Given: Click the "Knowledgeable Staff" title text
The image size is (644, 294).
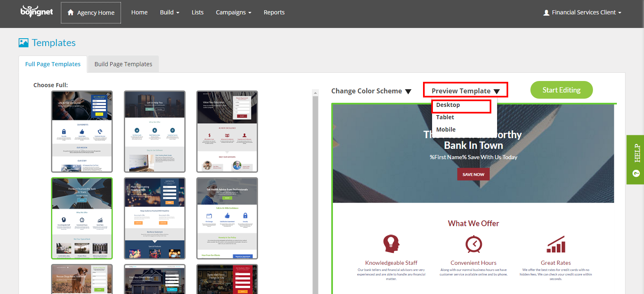Looking at the screenshot, I should pos(391,263).
